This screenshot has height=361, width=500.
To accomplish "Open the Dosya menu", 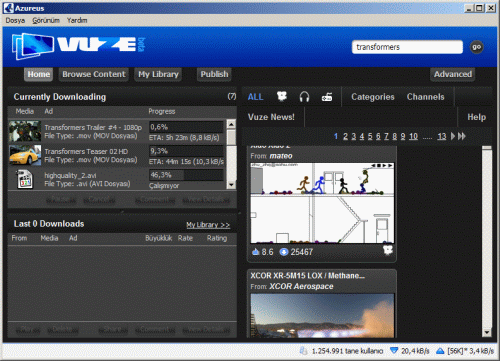I will [15, 20].
